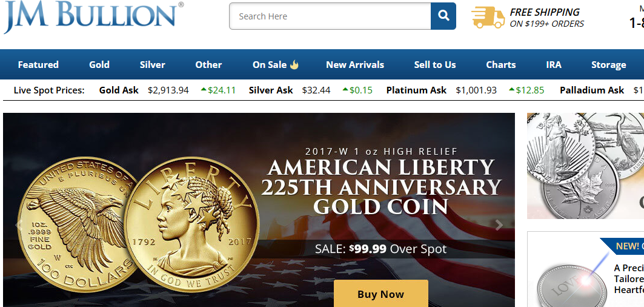Go to the previous carousel slide arrow
644x307 pixels.
pyautogui.click(x=18, y=224)
